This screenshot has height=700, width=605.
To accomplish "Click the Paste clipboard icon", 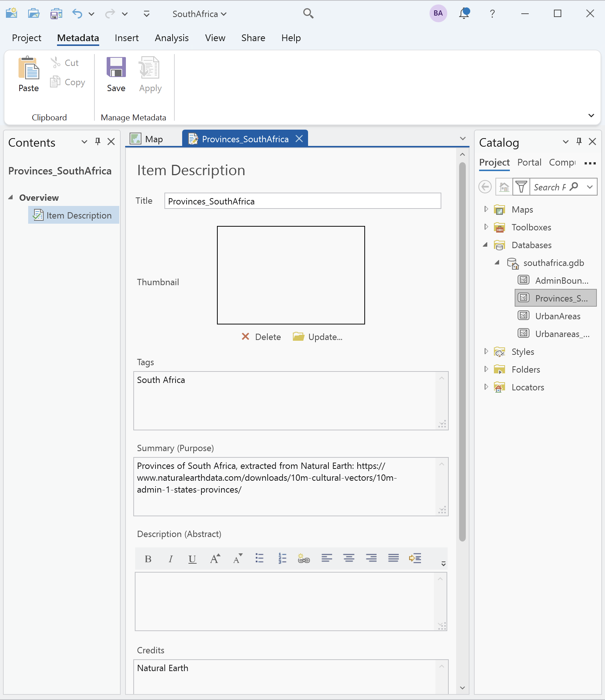I will click(x=29, y=68).
